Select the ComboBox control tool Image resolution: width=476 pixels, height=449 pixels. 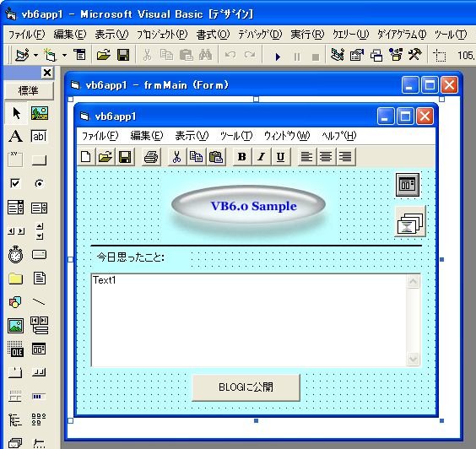click(x=15, y=208)
